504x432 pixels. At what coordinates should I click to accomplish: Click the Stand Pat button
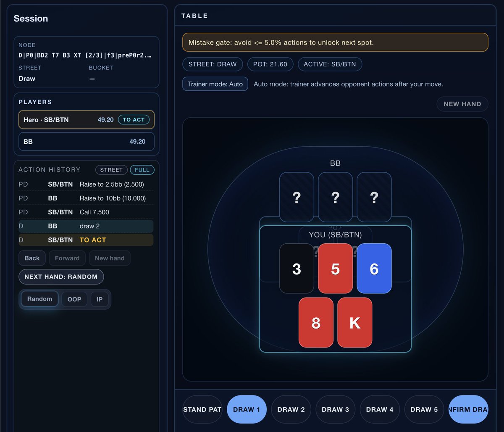pos(202,409)
